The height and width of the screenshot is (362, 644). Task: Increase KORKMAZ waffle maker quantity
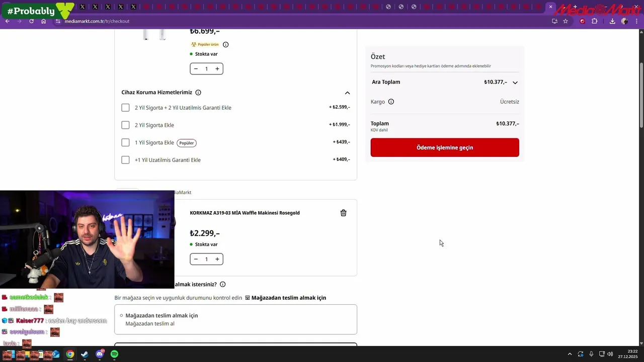(x=217, y=259)
